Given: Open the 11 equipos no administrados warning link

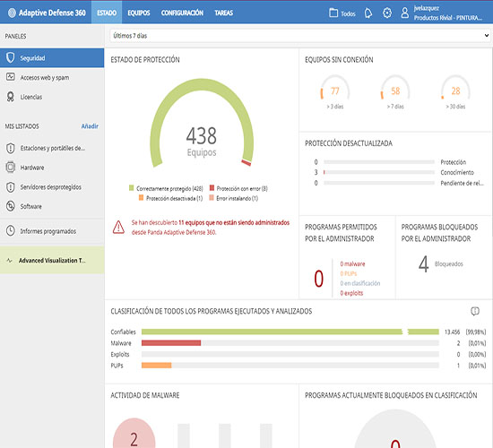Looking at the screenshot, I should [211, 228].
